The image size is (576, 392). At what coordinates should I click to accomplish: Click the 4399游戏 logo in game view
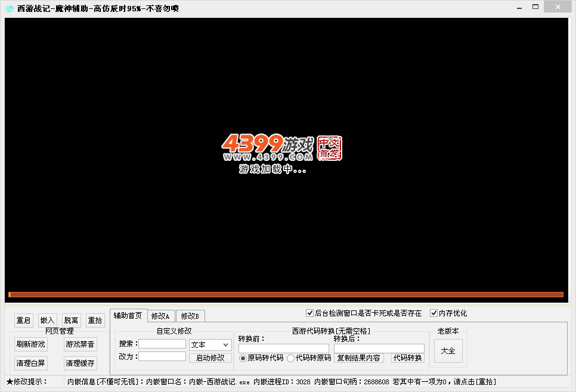coord(282,148)
